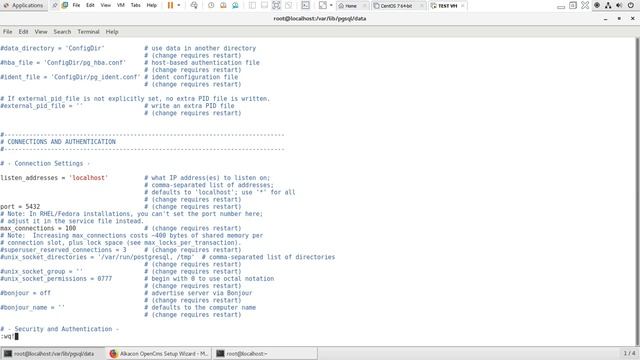Click #ident_file = 'ConfigDir/pg_ident.conf' text

coord(70,77)
